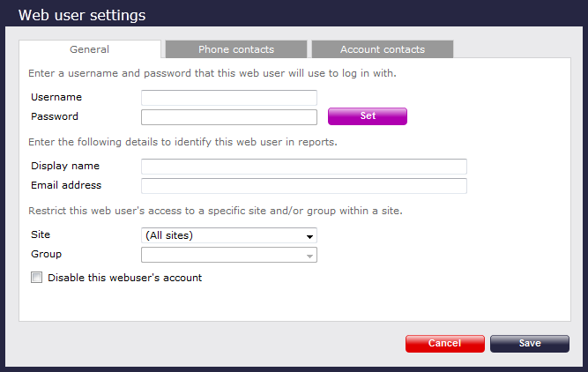Click the Display name label text
Viewport: 588px width, 372px height.
pyautogui.click(x=65, y=166)
